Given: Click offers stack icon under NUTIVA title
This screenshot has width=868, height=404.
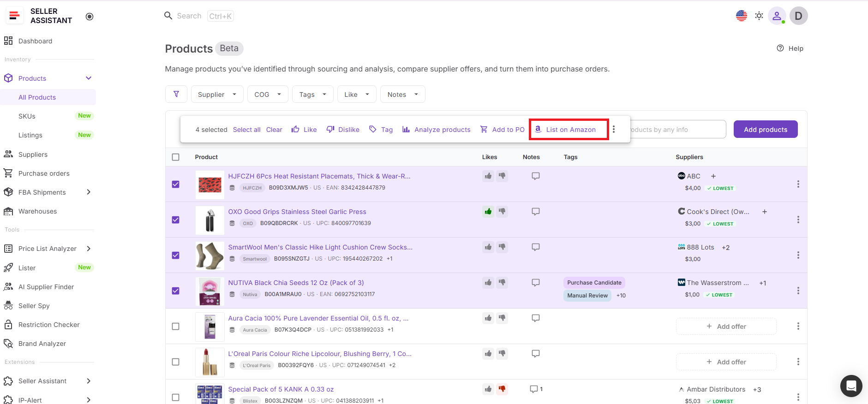Looking at the screenshot, I should tap(232, 294).
